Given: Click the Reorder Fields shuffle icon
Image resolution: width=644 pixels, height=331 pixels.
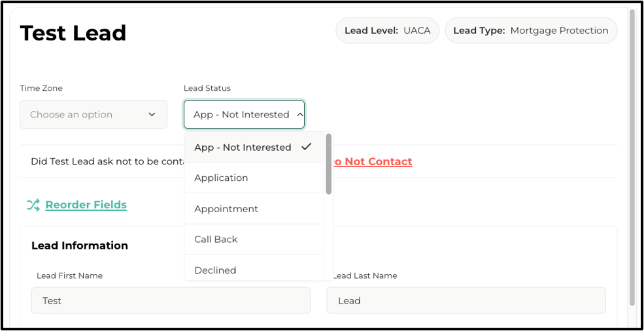Looking at the screenshot, I should [x=33, y=204].
